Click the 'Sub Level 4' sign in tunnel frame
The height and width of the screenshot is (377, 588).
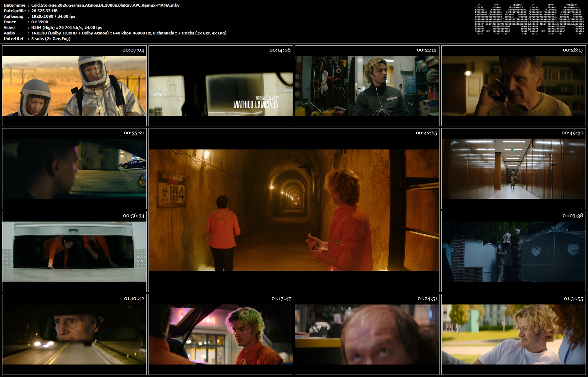tap(171, 189)
